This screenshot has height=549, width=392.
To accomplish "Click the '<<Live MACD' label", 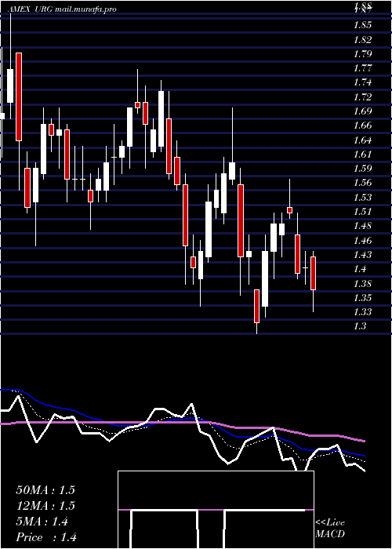I will coord(330,529).
